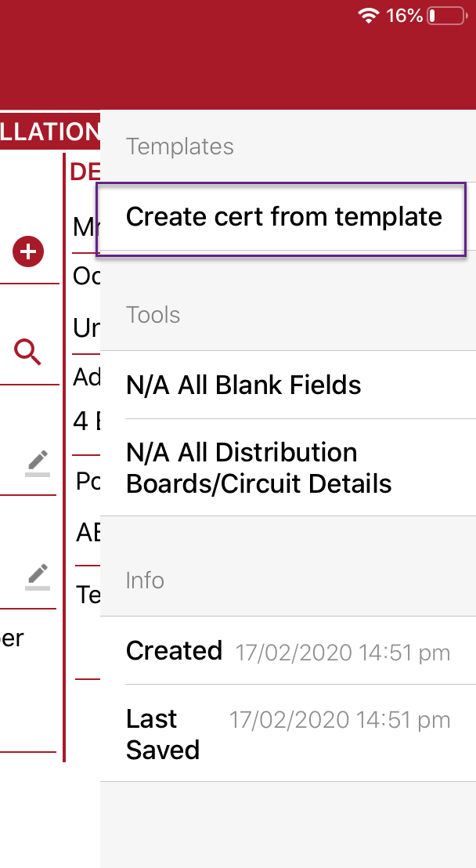Tap the Info section header
476x868 pixels.
145,580
